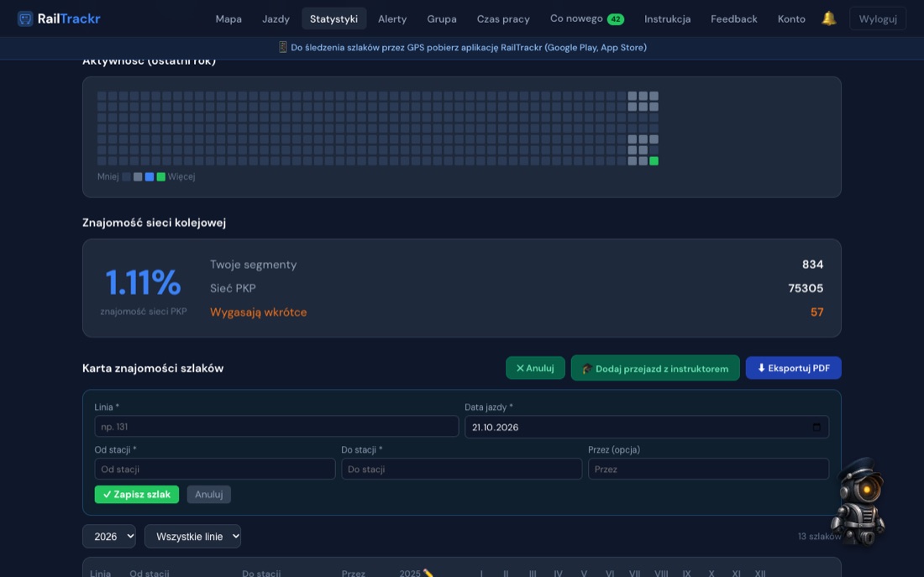Select the Statystyki tab
The height and width of the screenshot is (577, 924).
point(333,18)
